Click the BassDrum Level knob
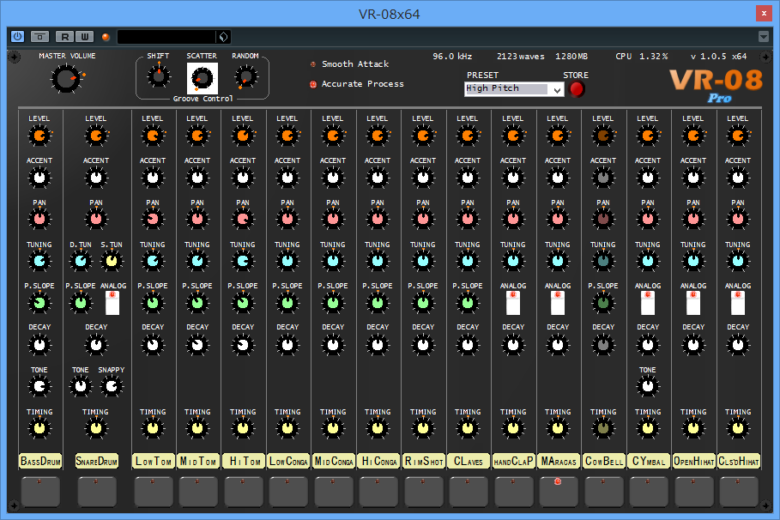The height and width of the screenshot is (520, 780). coord(39,135)
